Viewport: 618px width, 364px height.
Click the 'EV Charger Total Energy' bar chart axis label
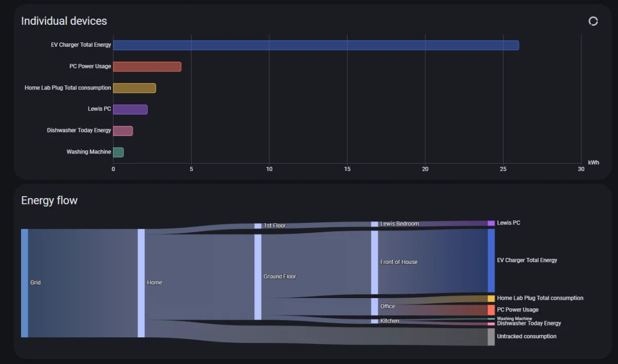[81, 45]
